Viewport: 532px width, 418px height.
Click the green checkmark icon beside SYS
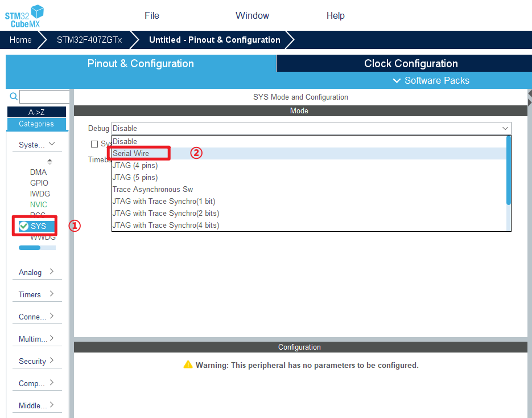23,226
